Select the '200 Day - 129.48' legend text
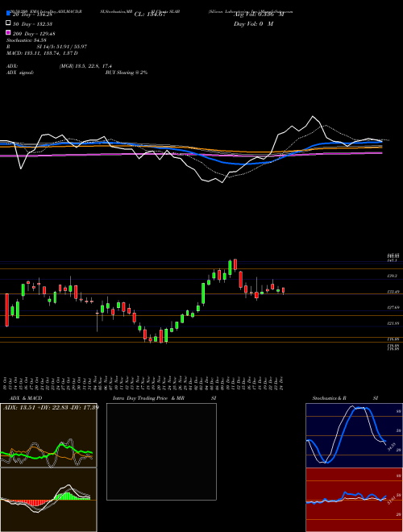Viewport: 403px width, 532px height. (x=34, y=33)
